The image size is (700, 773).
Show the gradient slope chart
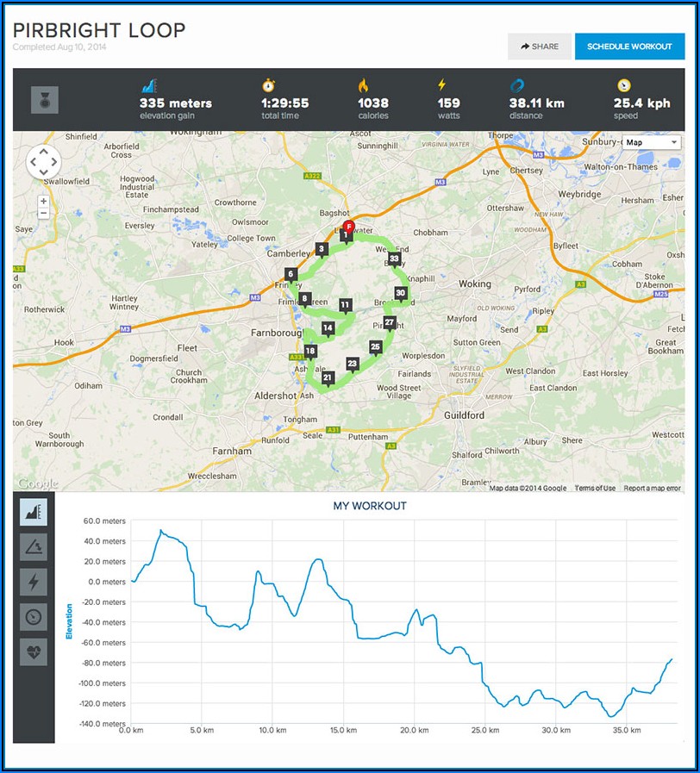click(34, 546)
